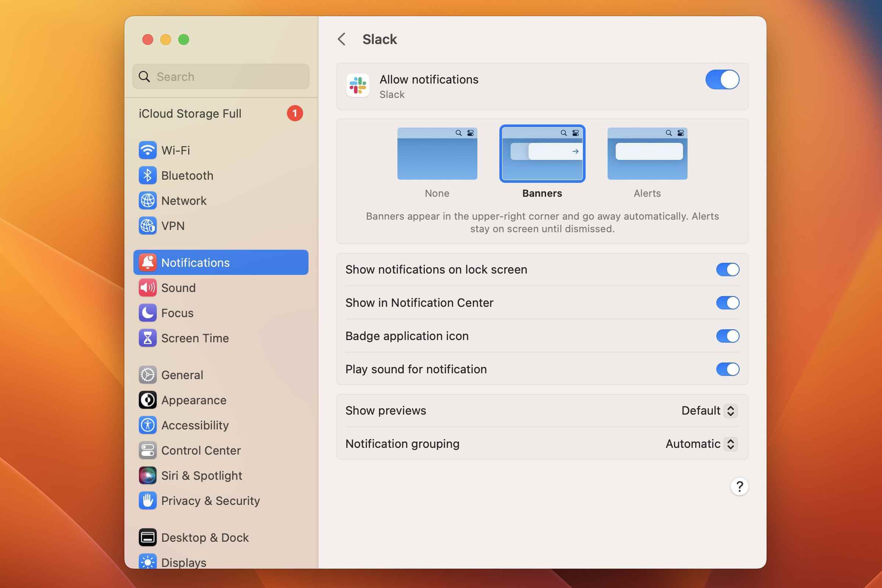
Task: Click the Wi-Fi settings icon
Action: (x=147, y=150)
